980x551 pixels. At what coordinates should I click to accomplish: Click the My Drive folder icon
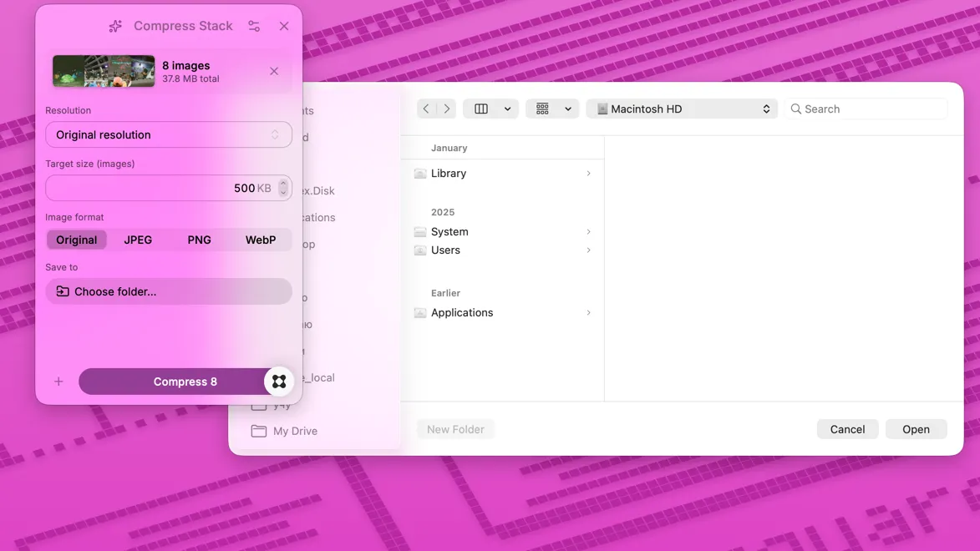tap(259, 431)
